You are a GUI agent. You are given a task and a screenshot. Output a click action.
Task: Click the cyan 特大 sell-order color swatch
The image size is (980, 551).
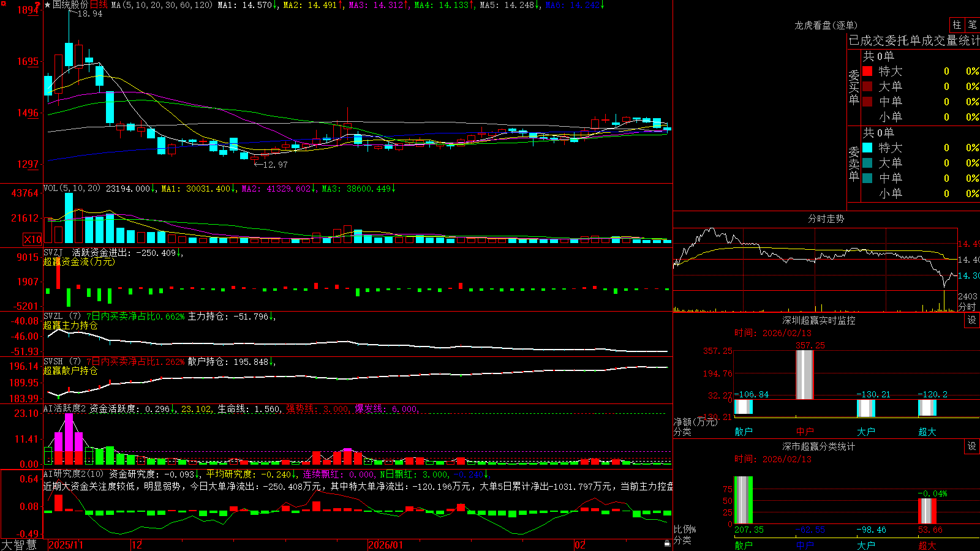[867, 148]
